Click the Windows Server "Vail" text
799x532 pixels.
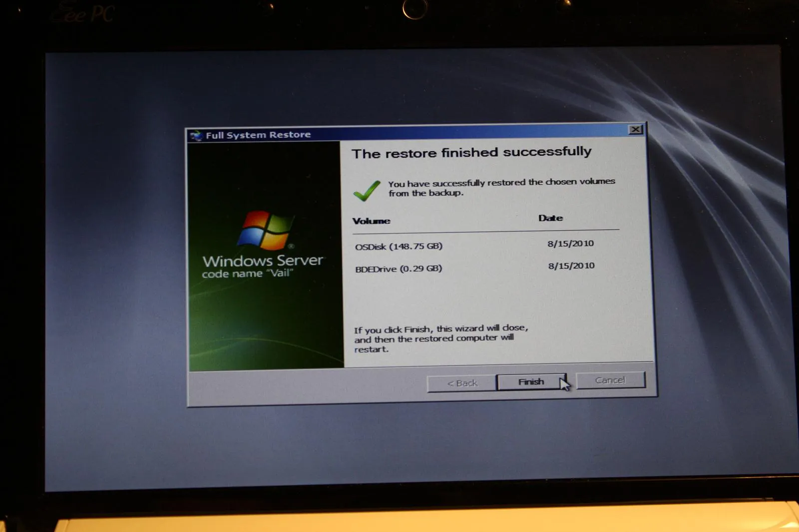pos(263,266)
